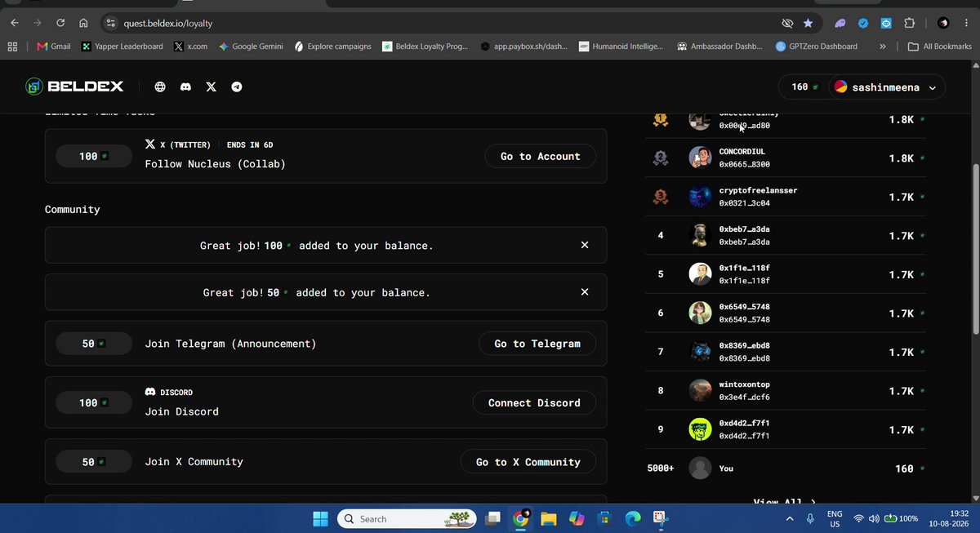Dismiss the 50 points added notification
Image resolution: width=980 pixels, height=533 pixels.
point(585,291)
